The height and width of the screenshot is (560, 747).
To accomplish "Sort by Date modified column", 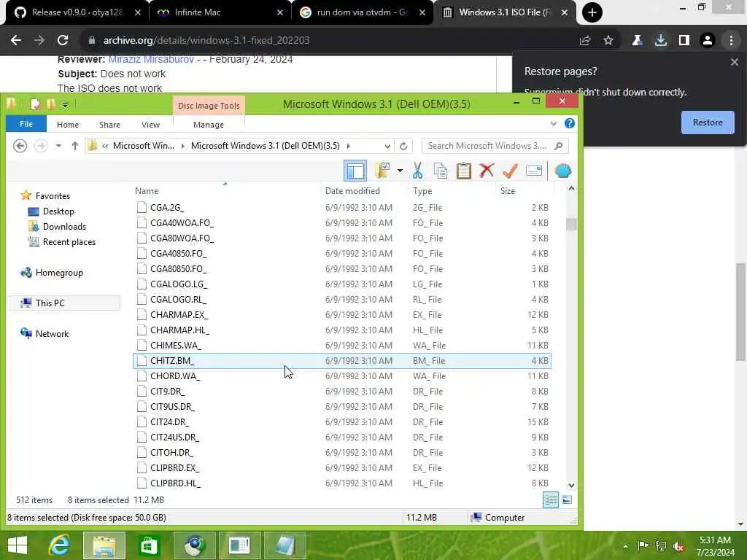I will click(x=352, y=191).
